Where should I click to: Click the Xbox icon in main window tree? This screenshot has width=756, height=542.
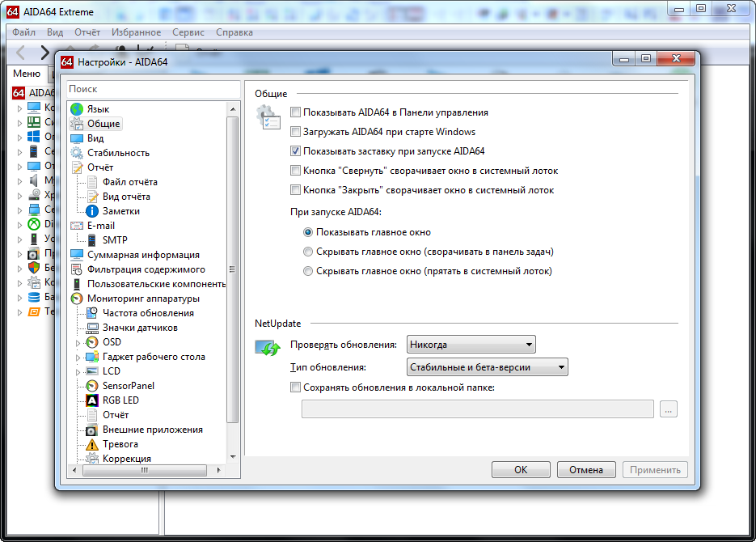[x=34, y=224]
